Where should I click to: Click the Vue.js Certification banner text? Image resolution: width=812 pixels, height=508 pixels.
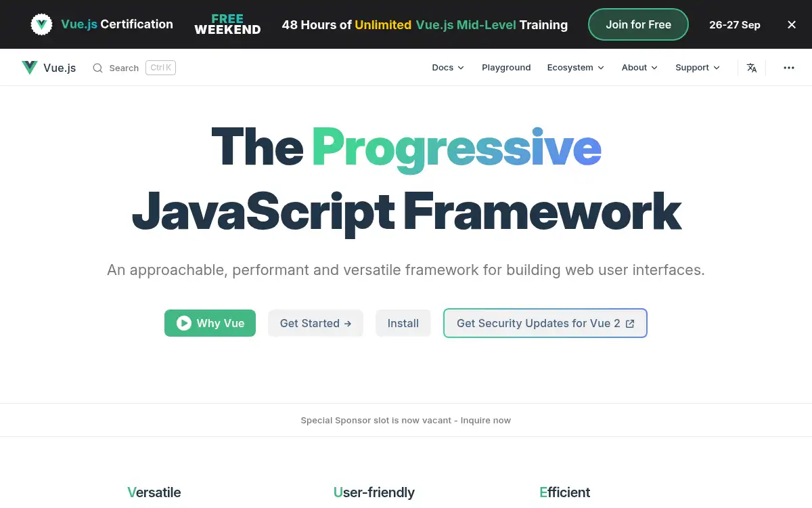pos(117,24)
